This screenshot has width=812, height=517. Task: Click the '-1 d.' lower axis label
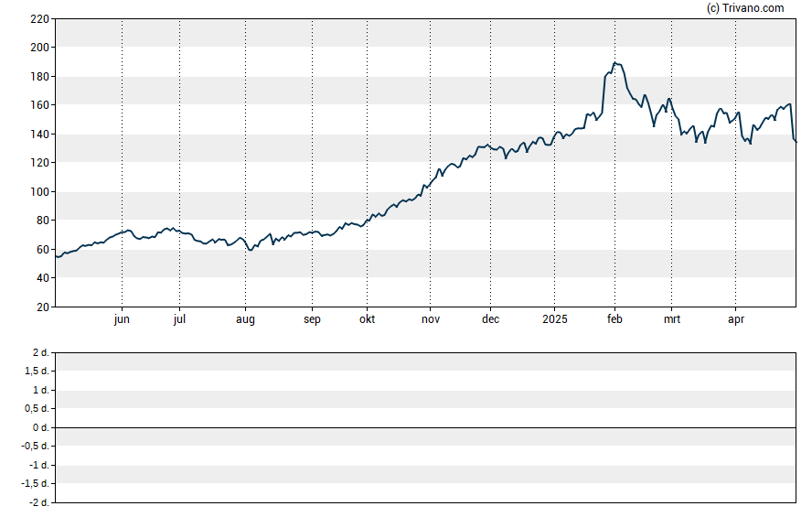38,465
